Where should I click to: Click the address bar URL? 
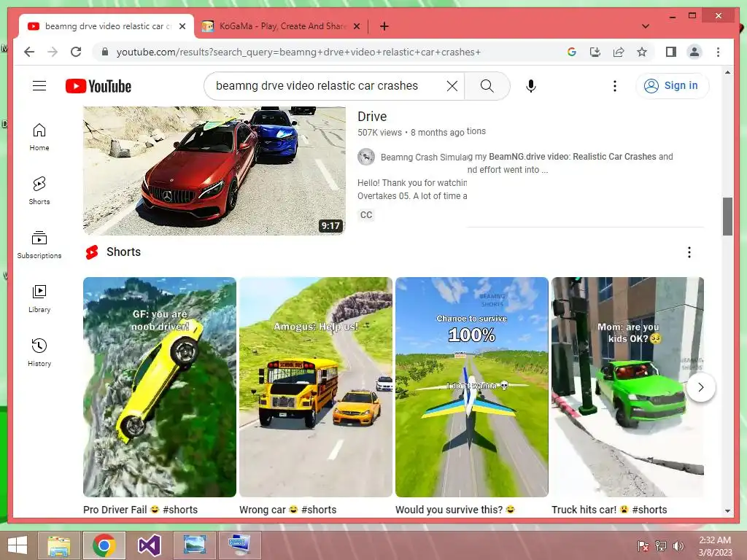(298, 52)
